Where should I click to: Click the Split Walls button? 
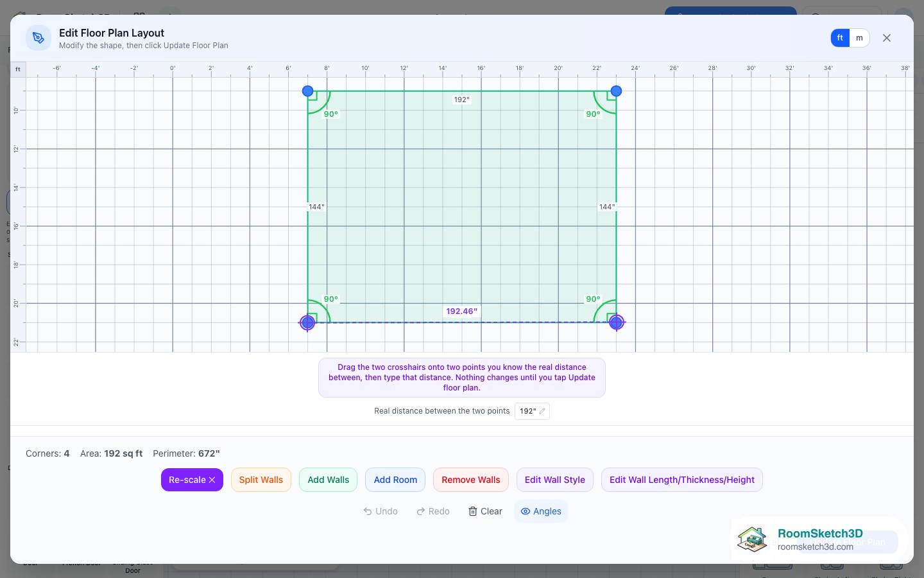(261, 480)
